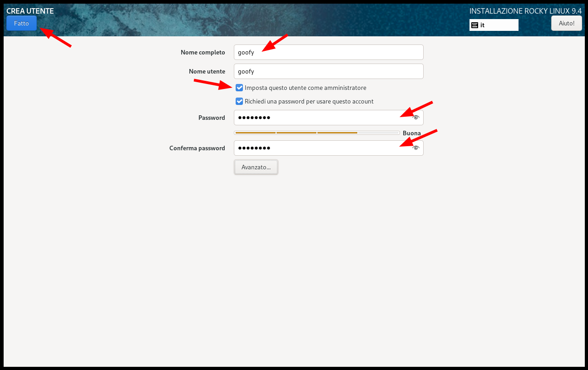Click the 'Conferma password' label

click(x=197, y=148)
